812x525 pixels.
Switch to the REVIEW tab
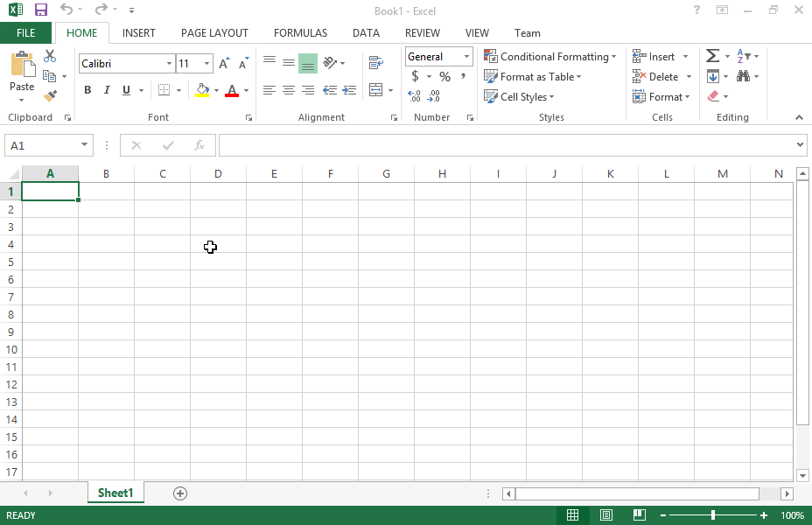click(422, 33)
